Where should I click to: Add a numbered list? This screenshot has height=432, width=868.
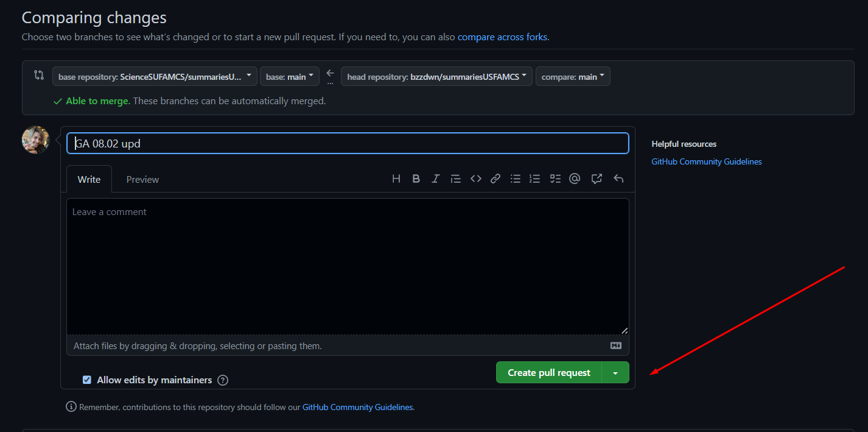pyautogui.click(x=534, y=179)
